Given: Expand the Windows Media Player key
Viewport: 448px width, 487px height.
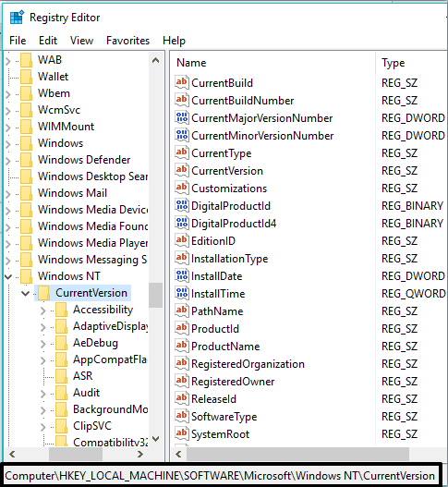Looking at the screenshot, I should pyautogui.click(x=8, y=244).
